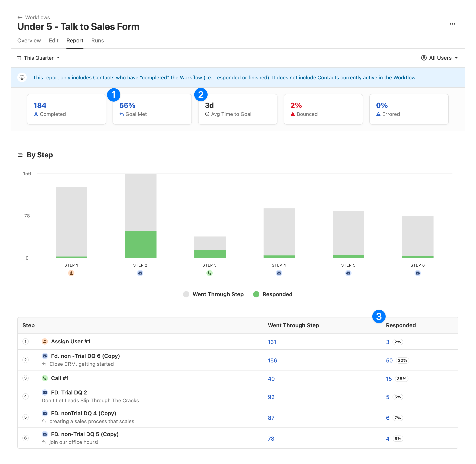This screenshot has height=464, width=476.
Task: Click reply icon beside 'Close CRM, getting started'
Action: click(x=44, y=364)
